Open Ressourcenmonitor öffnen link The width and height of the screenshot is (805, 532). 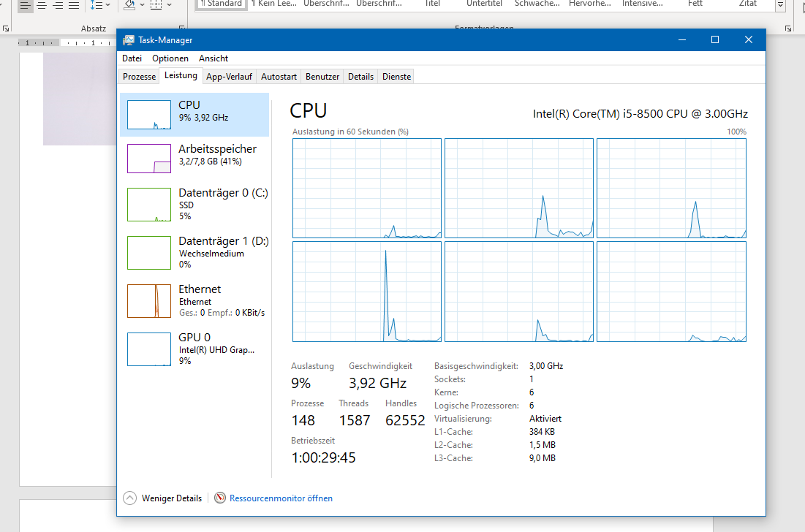281,498
